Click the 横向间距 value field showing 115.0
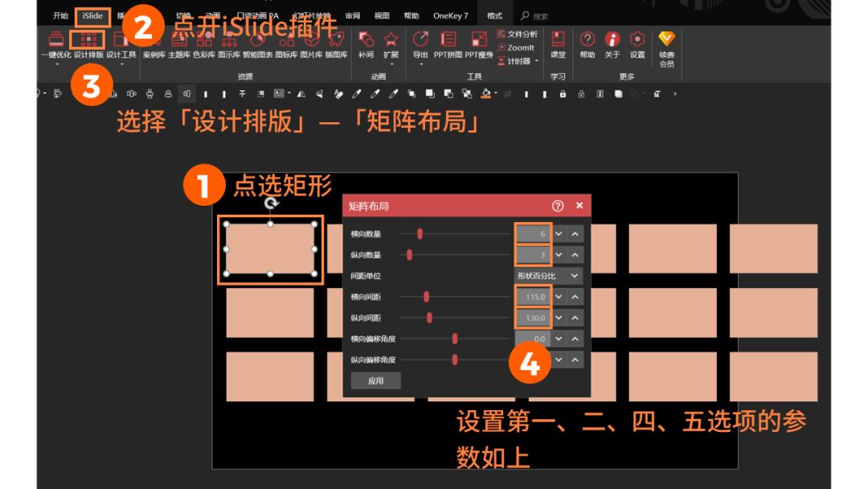Screen dimensions: 868x489 [x=533, y=297]
